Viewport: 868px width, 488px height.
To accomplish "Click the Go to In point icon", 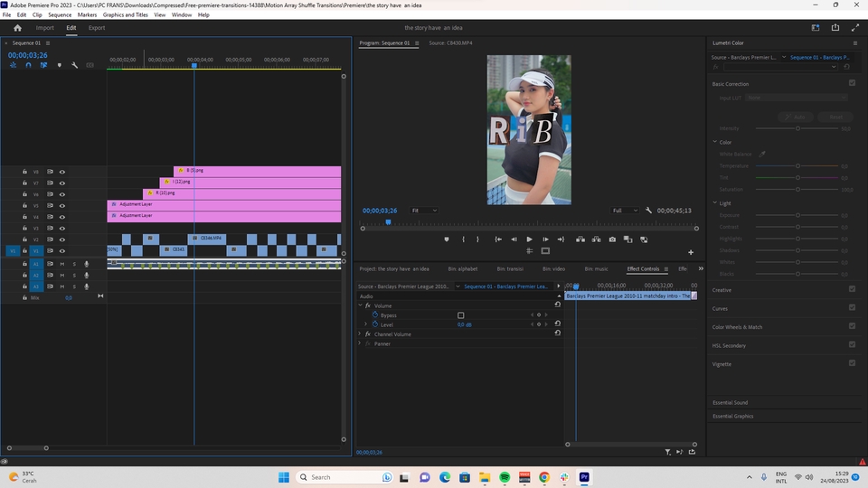I will click(x=498, y=239).
